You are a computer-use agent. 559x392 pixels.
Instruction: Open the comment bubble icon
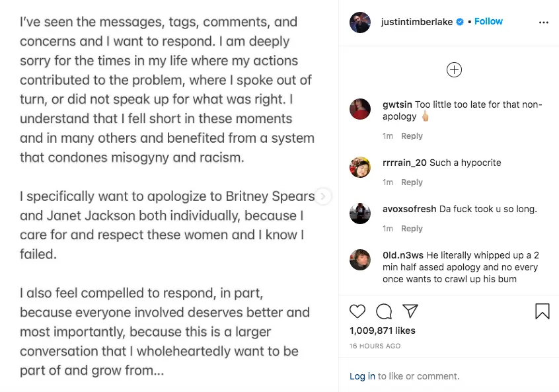384,311
